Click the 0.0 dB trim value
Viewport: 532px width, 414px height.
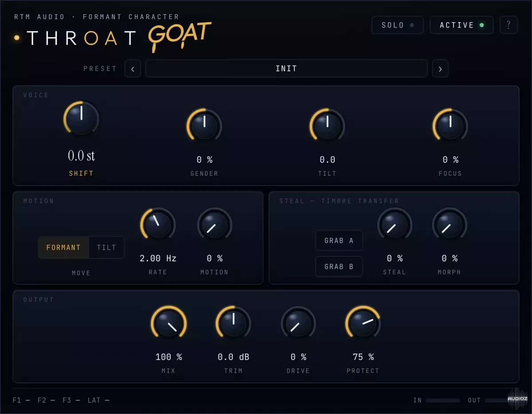point(233,357)
